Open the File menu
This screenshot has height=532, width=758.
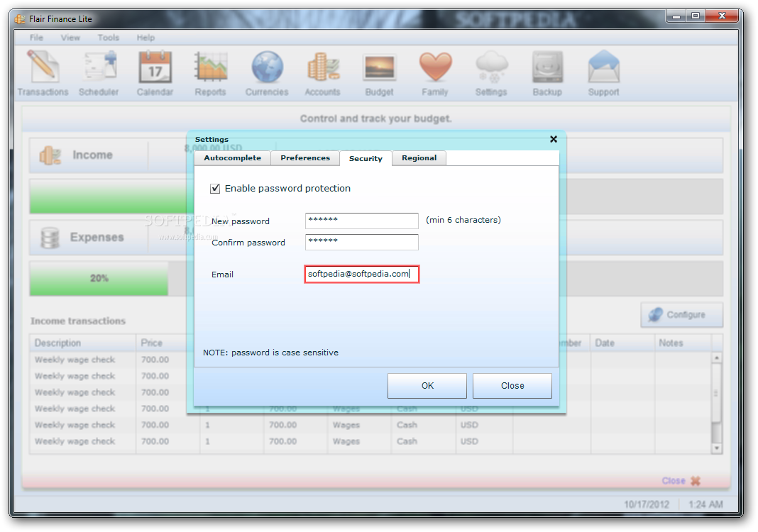tap(36, 38)
